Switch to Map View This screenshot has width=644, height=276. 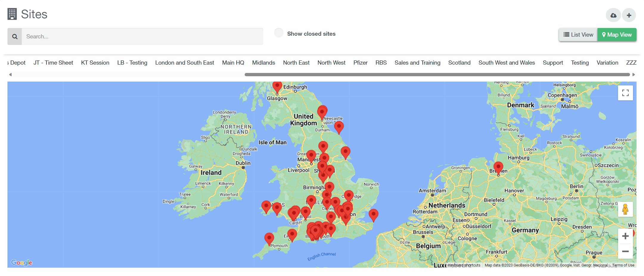(x=617, y=35)
